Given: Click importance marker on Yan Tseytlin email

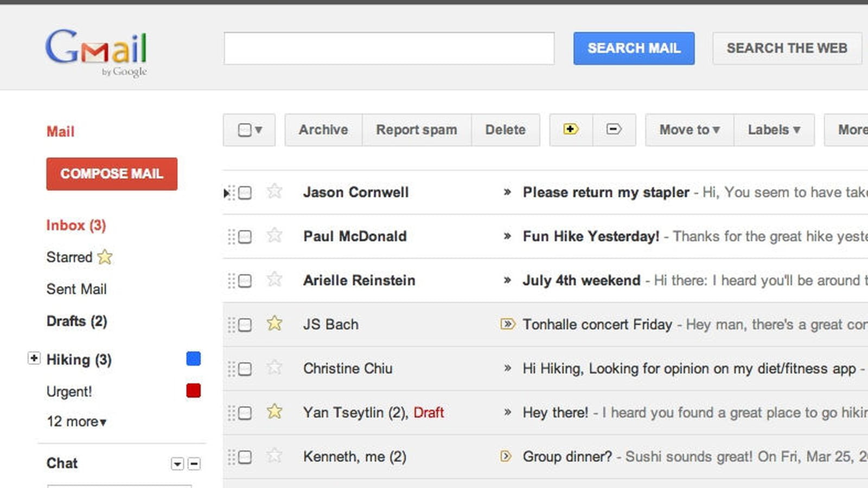Looking at the screenshot, I should [x=507, y=412].
